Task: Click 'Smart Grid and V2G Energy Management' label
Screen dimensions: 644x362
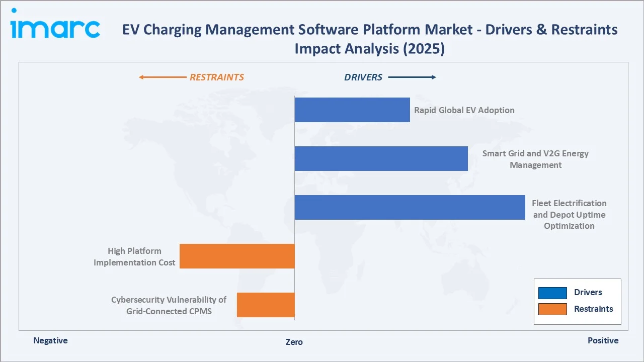Action: [535, 159]
